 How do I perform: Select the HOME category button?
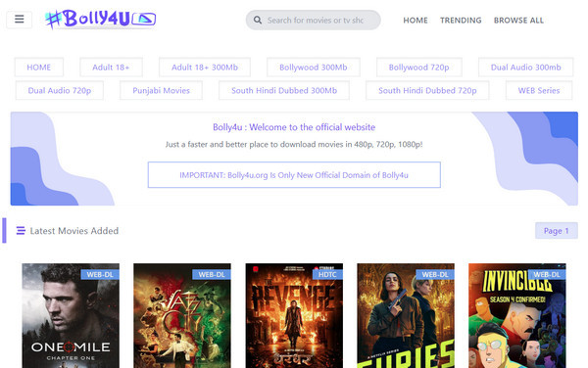[38, 68]
